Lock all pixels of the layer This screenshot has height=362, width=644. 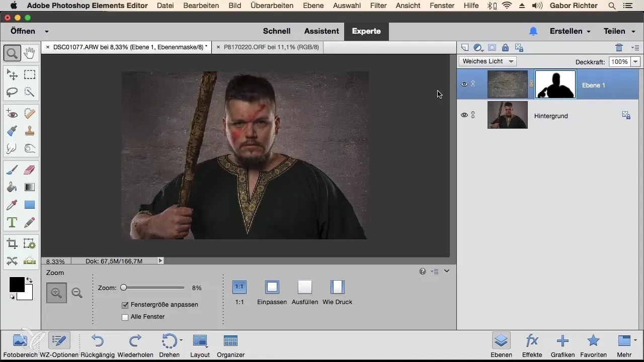[x=505, y=48]
